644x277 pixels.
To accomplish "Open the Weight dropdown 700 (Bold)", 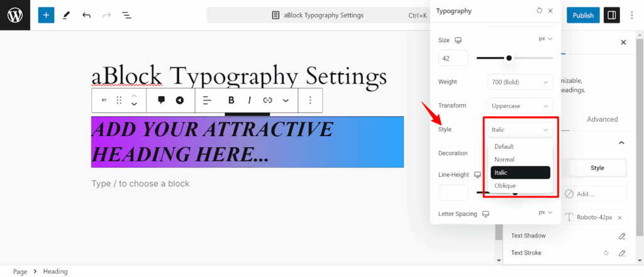I will click(x=520, y=82).
